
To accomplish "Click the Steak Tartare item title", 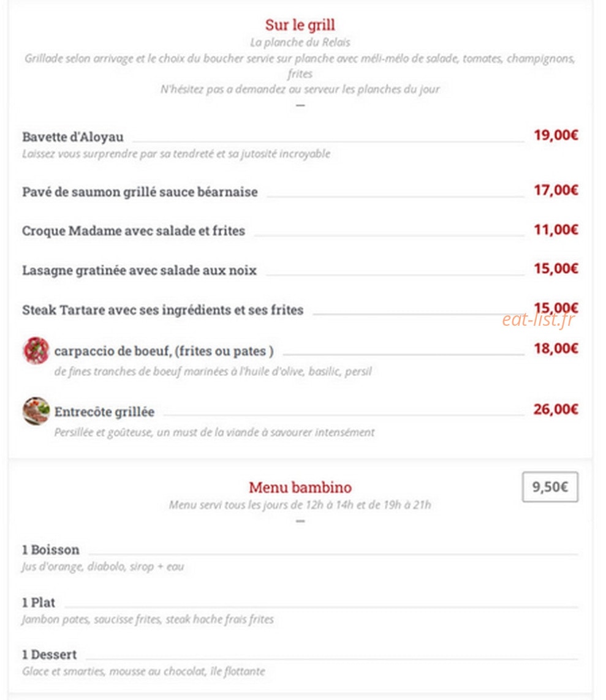I will [x=162, y=310].
